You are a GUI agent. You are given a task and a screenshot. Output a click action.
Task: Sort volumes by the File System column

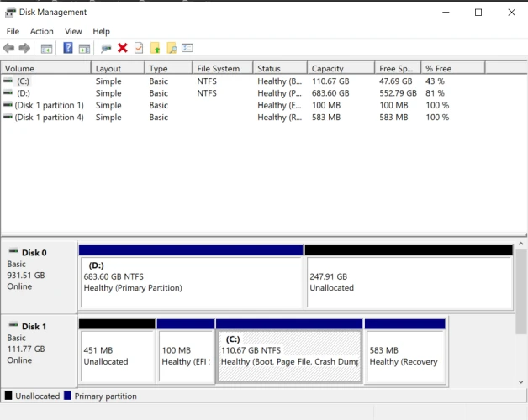pyautogui.click(x=219, y=69)
